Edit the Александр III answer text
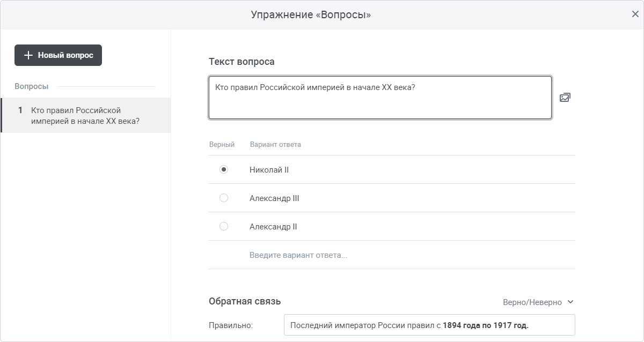Image resolution: width=644 pixels, height=342 pixels. click(274, 198)
